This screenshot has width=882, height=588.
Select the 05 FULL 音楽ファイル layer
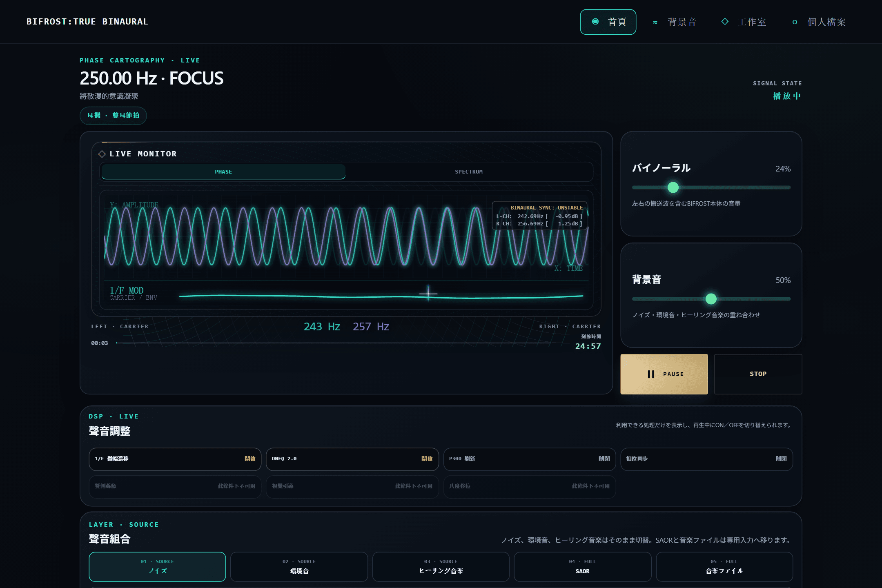click(724, 567)
